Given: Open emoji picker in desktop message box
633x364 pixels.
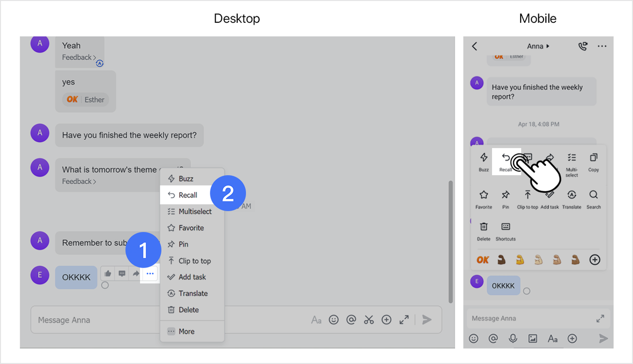Looking at the screenshot, I should tap(334, 320).
